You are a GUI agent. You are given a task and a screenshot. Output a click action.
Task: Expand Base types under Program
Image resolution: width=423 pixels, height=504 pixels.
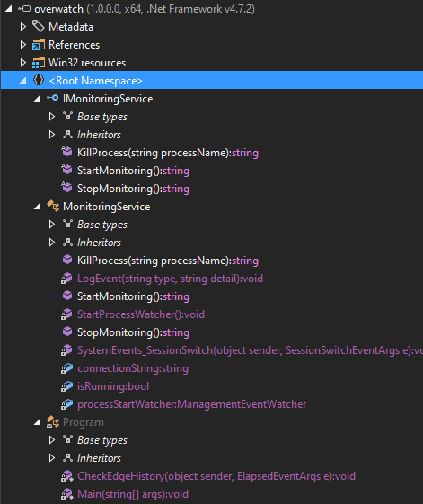(x=52, y=439)
